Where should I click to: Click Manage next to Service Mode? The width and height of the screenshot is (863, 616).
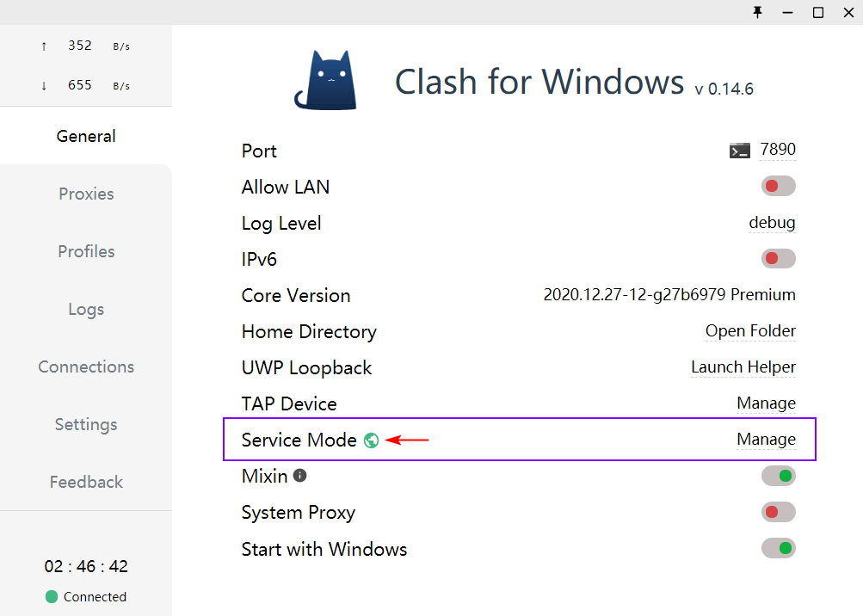[x=766, y=440]
